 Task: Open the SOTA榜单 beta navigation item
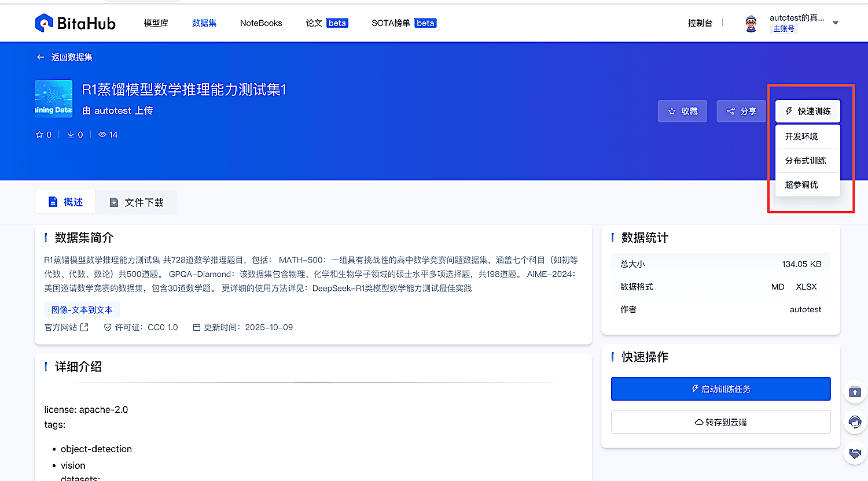coord(404,23)
